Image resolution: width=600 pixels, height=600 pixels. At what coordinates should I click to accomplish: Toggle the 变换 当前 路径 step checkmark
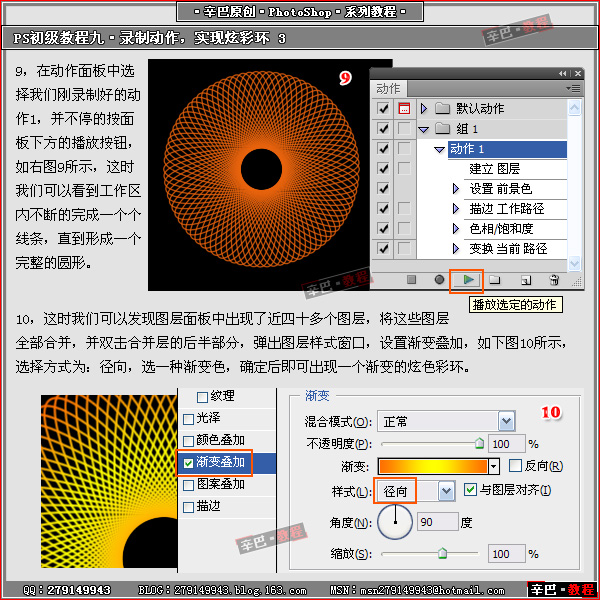coord(383,248)
